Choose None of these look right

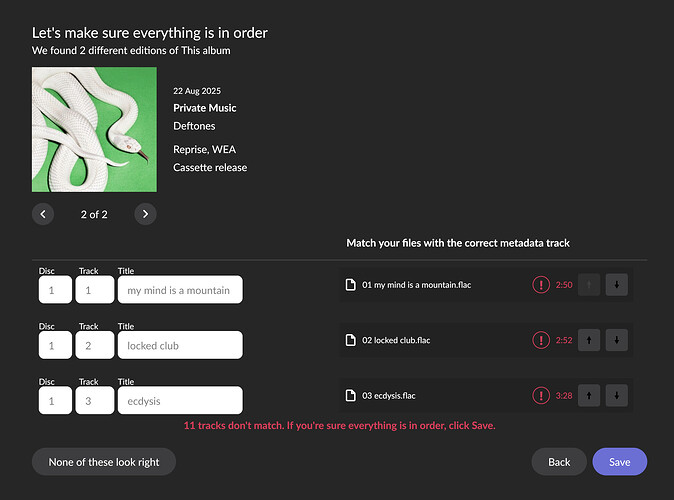104,461
